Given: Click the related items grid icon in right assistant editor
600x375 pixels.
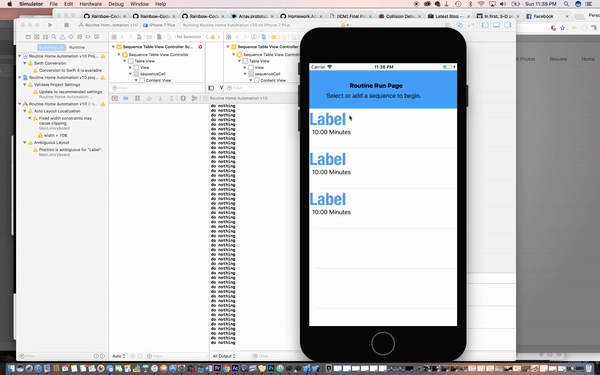Looking at the screenshot, I should coord(229,37).
